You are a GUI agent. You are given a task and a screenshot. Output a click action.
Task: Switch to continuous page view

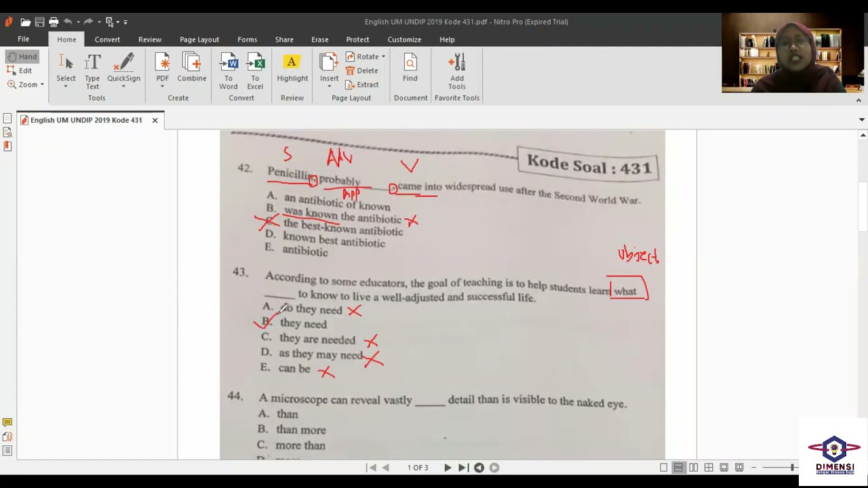tap(678, 468)
